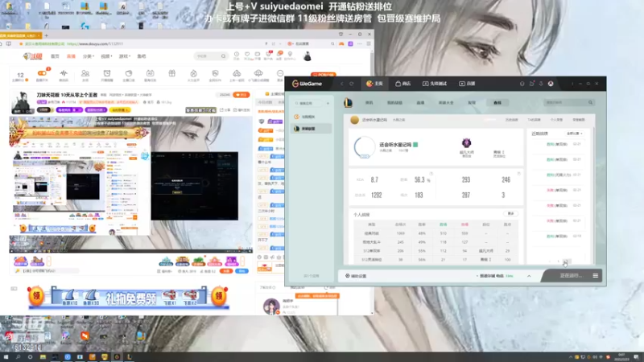644x362 pixels.
Task: Click WeGame refresh icon
Action: tap(352, 84)
